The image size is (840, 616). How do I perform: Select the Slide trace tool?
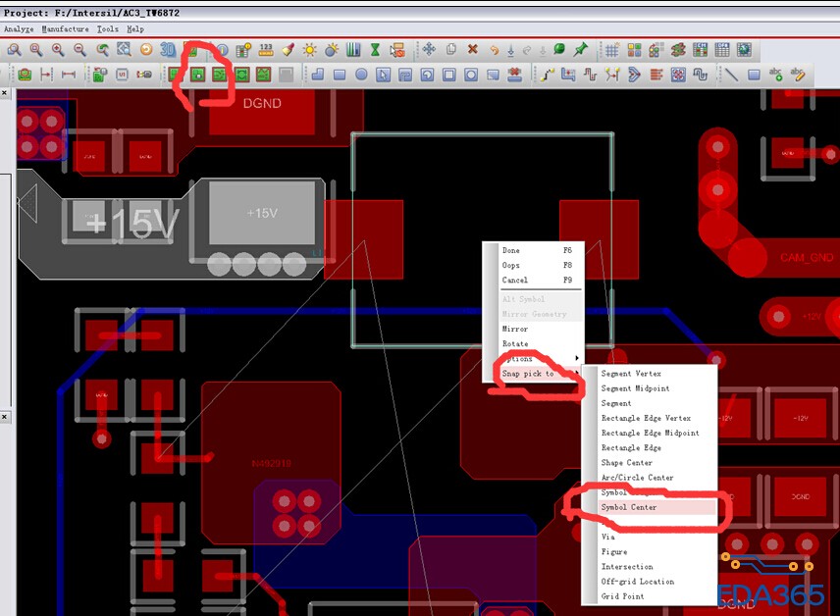[x=568, y=75]
